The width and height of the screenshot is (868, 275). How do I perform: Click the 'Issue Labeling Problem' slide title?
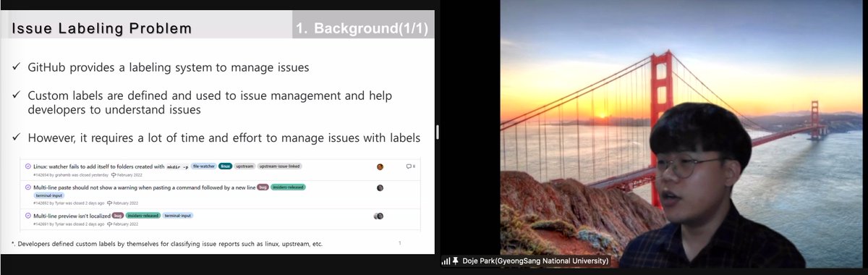pos(102,29)
